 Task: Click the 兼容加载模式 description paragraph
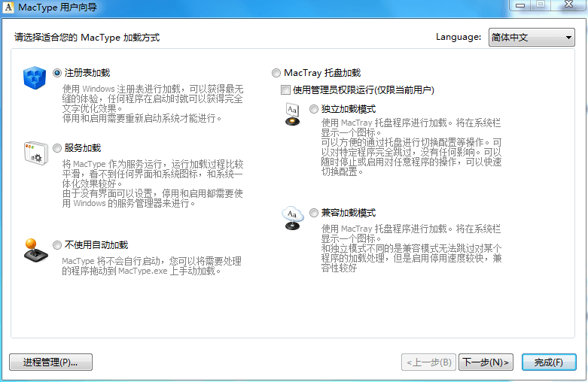pyautogui.click(x=411, y=248)
